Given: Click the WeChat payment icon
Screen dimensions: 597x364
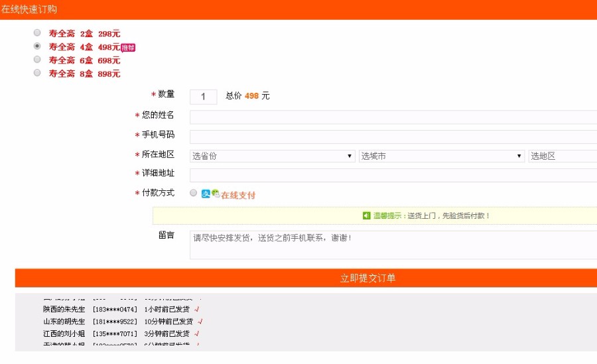Looking at the screenshot, I should coord(216,194).
